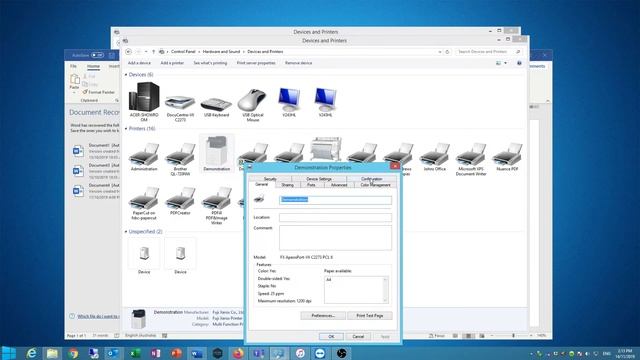The height and width of the screenshot is (360, 640).
Task: Select the PaperCut printer icon
Action: click(144, 198)
